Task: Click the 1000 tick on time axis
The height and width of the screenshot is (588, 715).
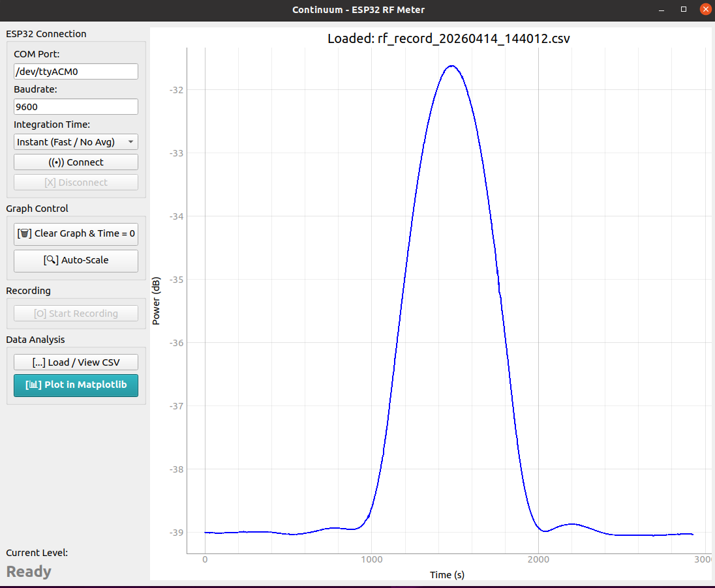Action: click(371, 560)
